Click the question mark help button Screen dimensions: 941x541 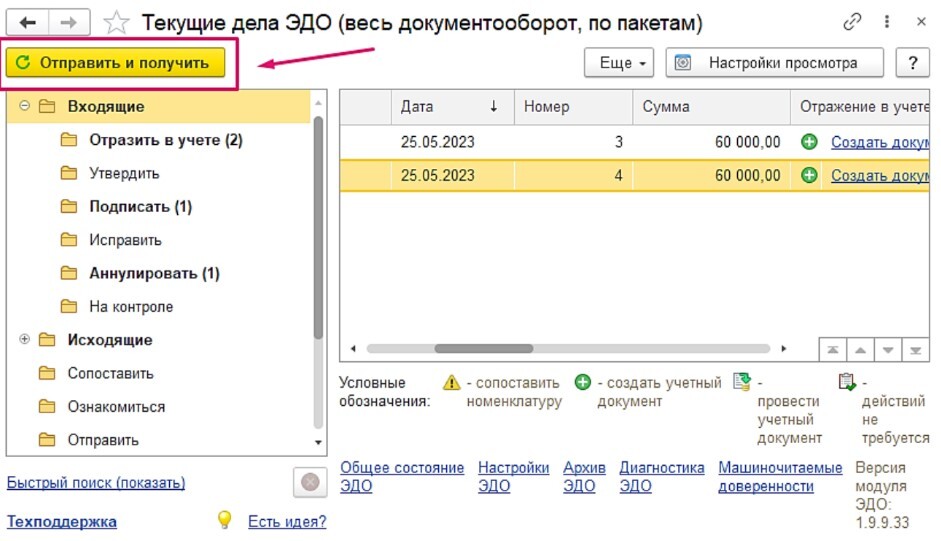click(912, 63)
